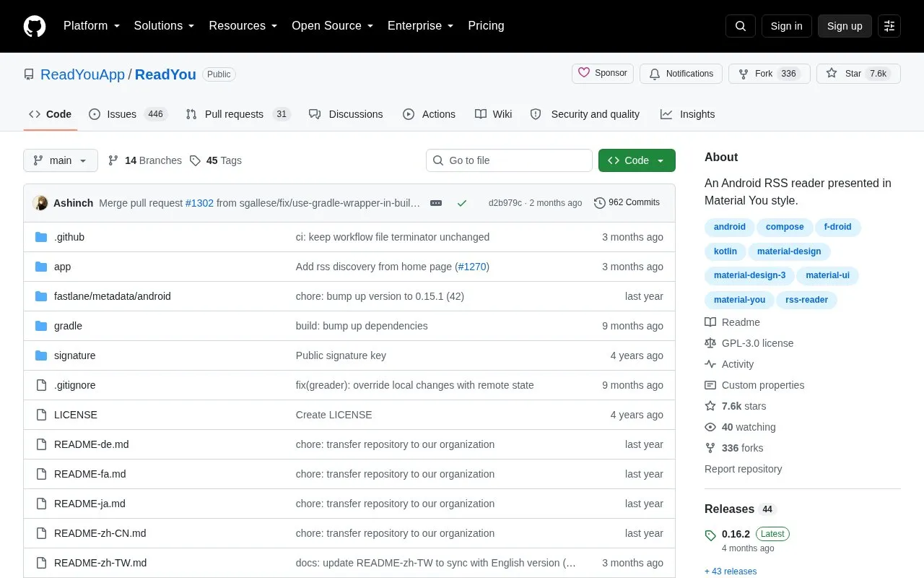Expand the green Code download dropdown
This screenshot has width=924, height=578.
pos(637,160)
